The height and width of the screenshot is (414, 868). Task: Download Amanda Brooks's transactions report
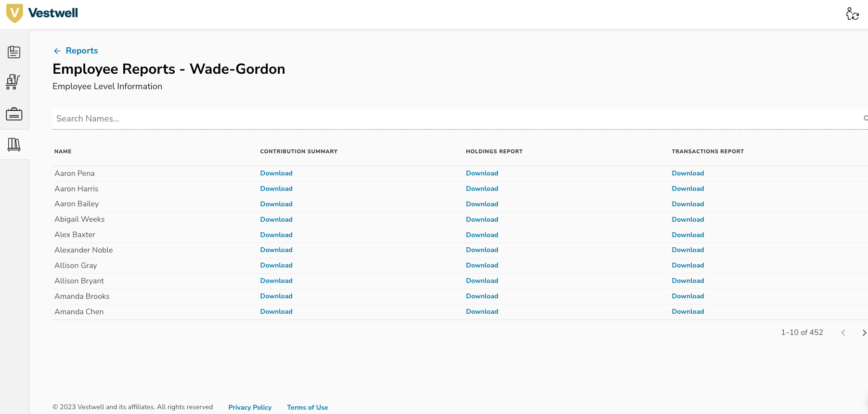pyautogui.click(x=688, y=296)
